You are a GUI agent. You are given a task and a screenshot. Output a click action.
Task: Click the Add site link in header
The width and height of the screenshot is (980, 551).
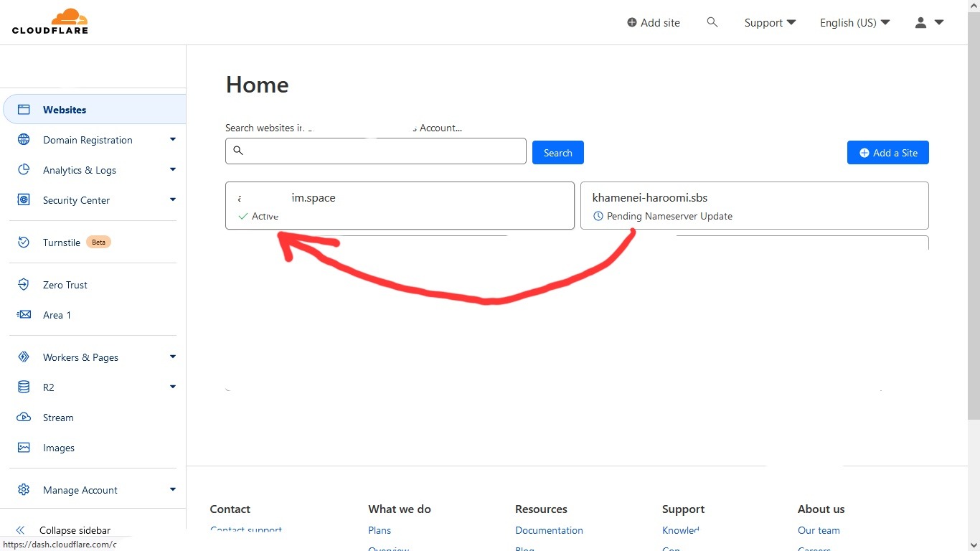point(654,23)
